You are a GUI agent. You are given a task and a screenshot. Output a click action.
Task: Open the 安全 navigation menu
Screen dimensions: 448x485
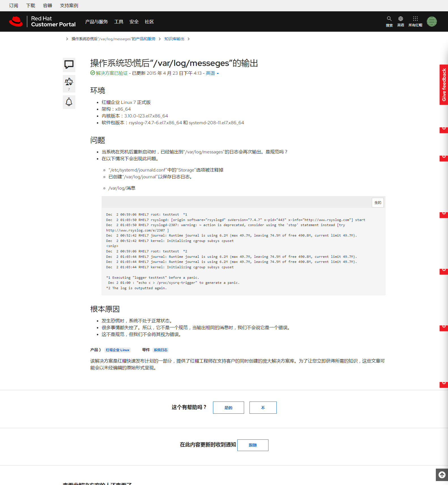[x=134, y=22]
